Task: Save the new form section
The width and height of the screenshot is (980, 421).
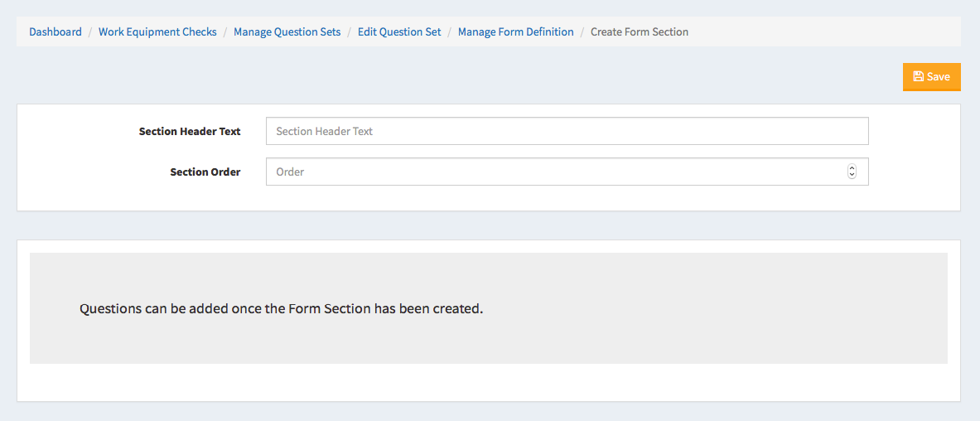Action: tap(931, 77)
